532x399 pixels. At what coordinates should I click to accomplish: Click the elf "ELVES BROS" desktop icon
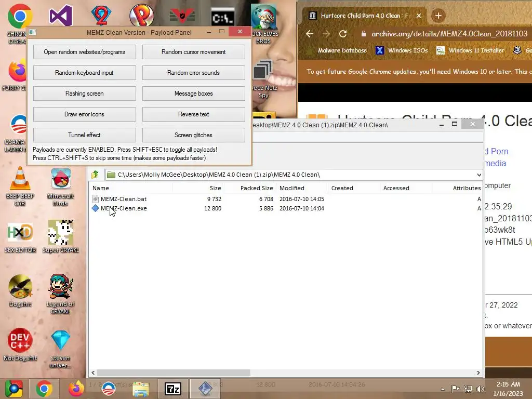264,24
